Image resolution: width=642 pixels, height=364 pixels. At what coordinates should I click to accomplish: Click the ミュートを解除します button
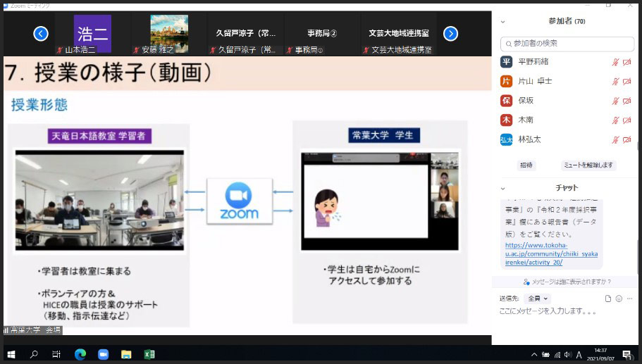pyautogui.click(x=588, y=165)
